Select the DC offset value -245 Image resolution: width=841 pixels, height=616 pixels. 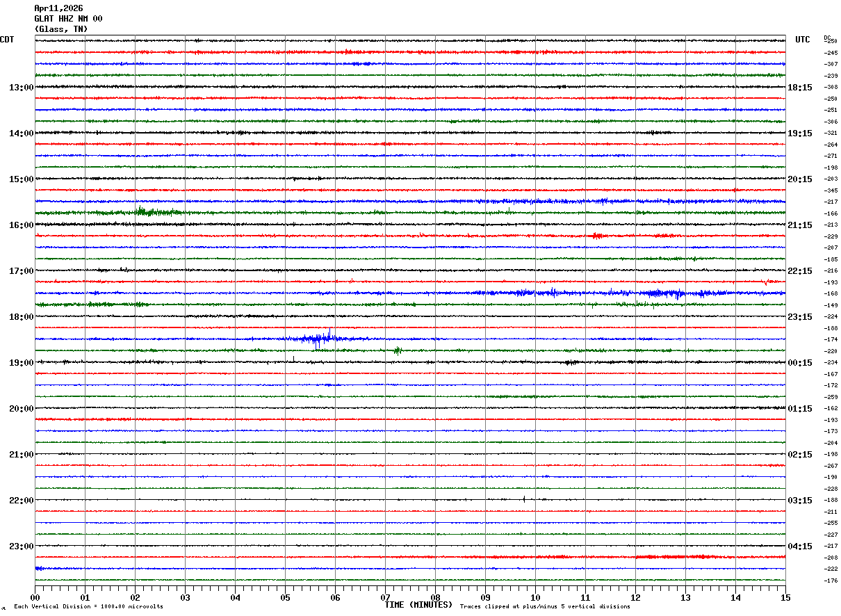831,53
